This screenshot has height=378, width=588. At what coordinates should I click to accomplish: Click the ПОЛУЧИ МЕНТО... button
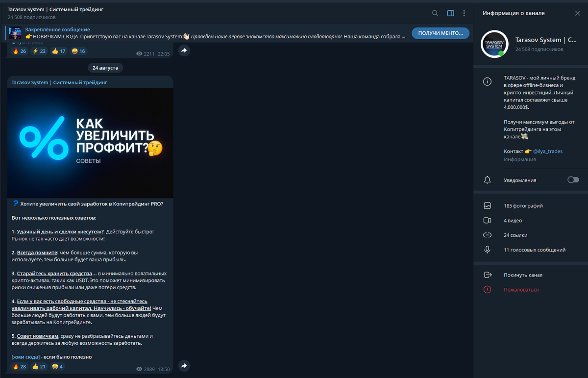click(441, 33)
